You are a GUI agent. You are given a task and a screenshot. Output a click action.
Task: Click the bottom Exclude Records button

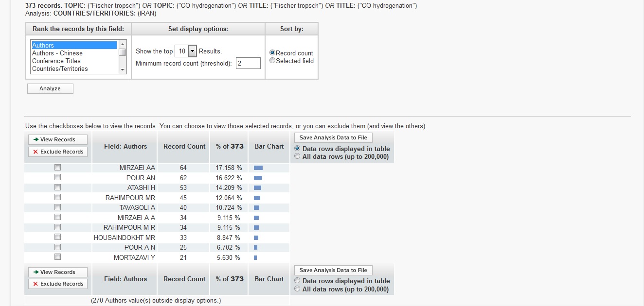(x=58, y=284)
